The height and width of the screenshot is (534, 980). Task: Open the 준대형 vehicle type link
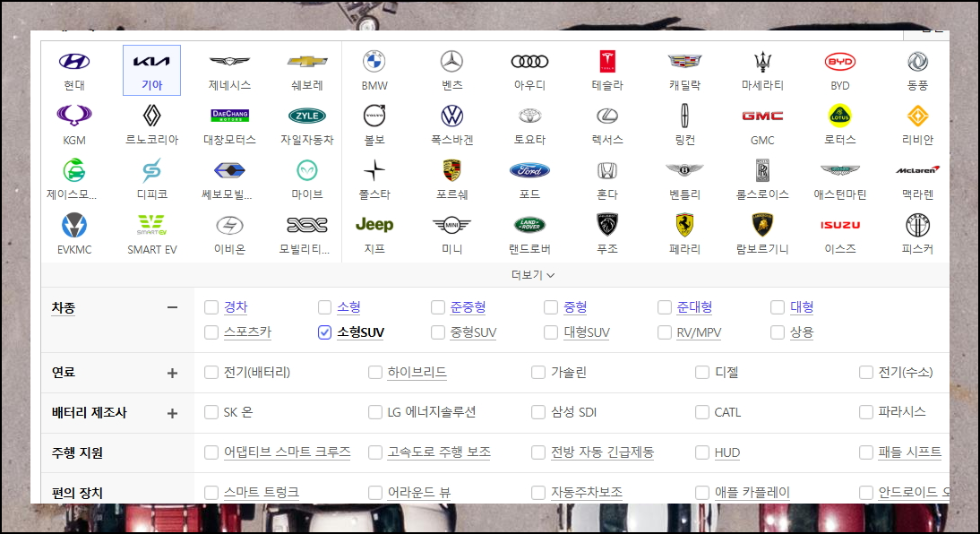694,307
